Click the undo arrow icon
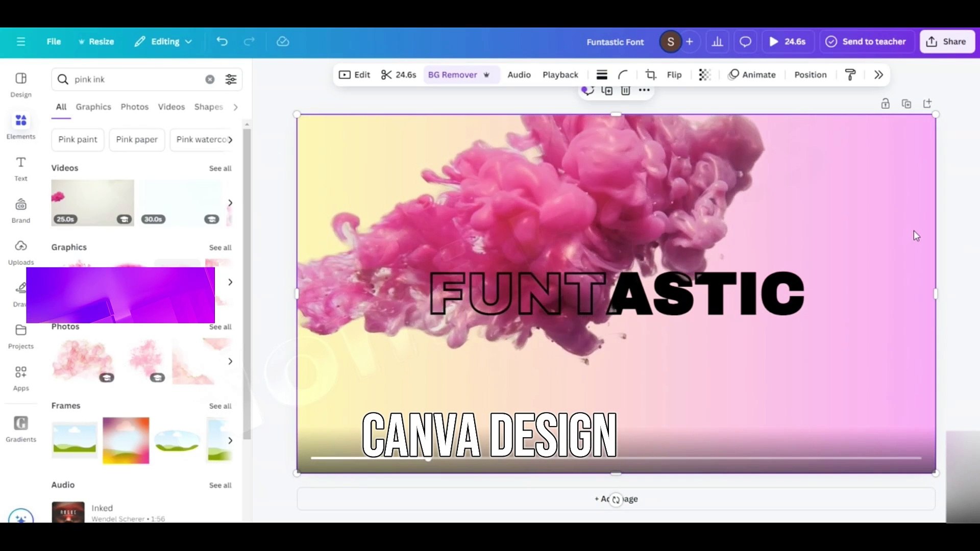 222,41
